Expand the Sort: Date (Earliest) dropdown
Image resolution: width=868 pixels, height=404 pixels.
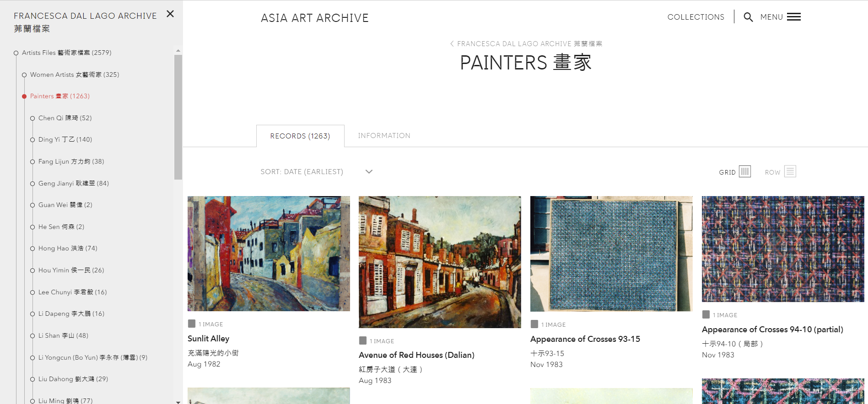(x=317, y=172)
